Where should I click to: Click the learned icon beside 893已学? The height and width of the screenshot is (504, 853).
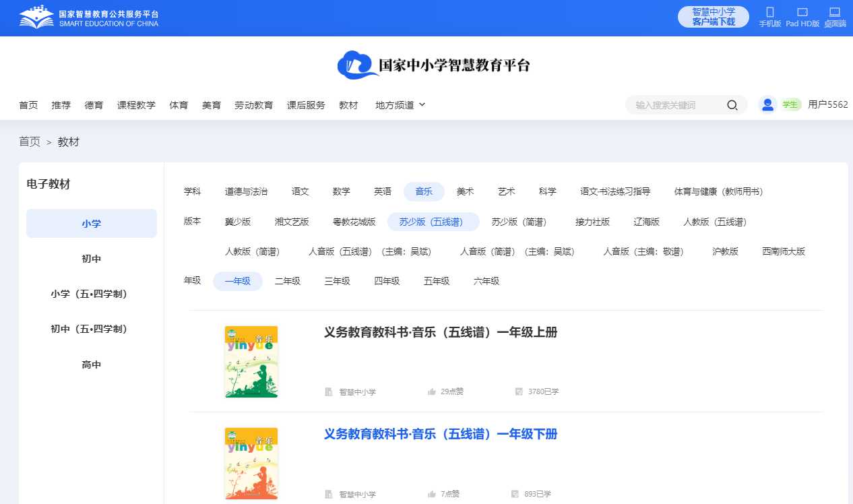click(x=515, y=494)
